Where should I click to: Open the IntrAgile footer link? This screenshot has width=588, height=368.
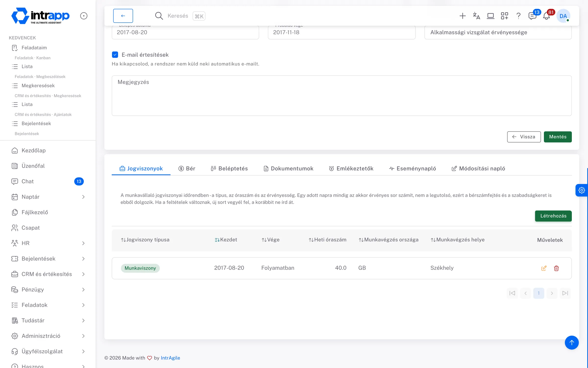170,358
